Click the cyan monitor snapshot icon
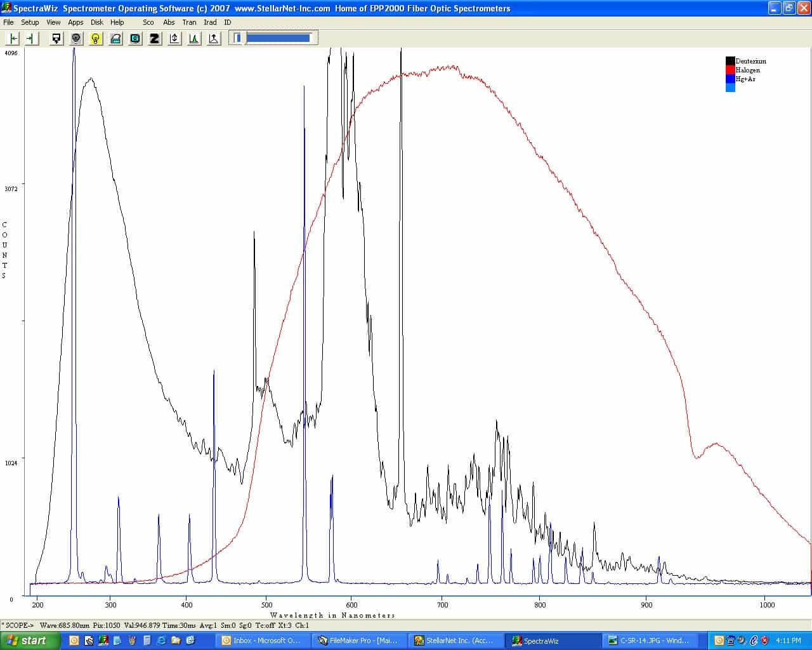The height and width of the screenshot is (650, 812). (135, 39)
